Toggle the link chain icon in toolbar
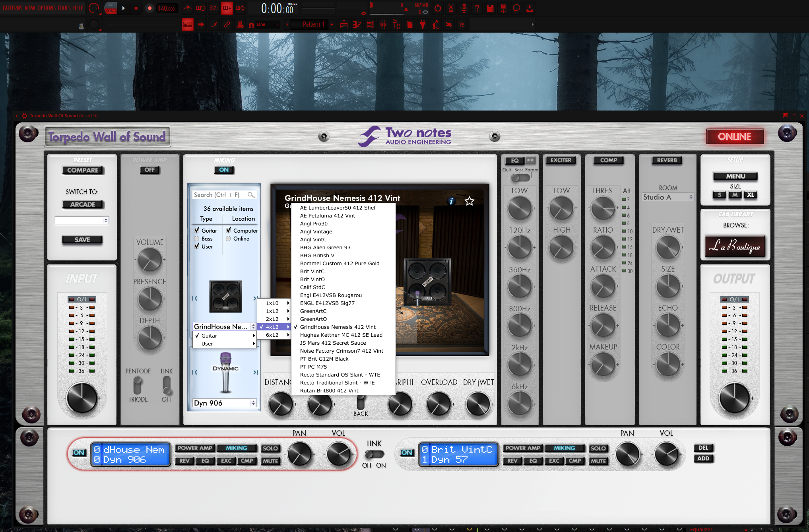The width and height of the screenshot is (809, 532). (227, 25)
